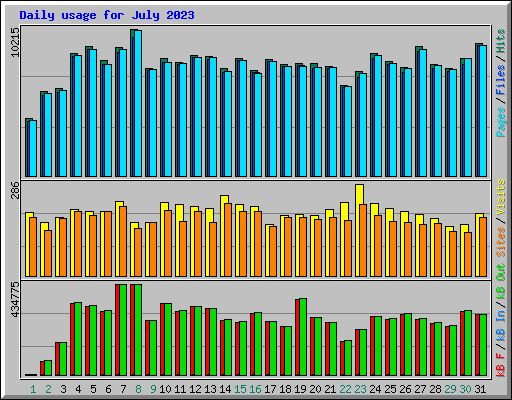The width and height of the screenshot is (512, 400).
Task: Click day label 15 on the x-axis
Action: pyautogui.click(x=240, y=389)
